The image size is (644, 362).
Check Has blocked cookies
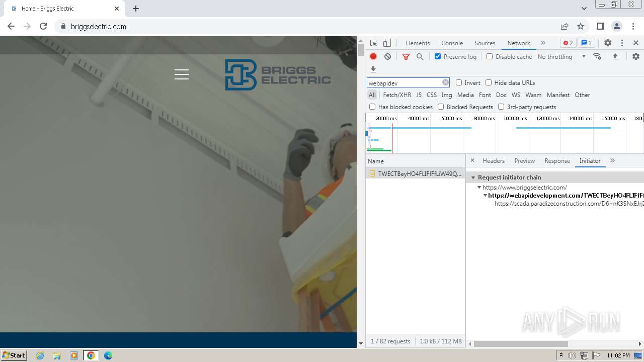(372, 107)
